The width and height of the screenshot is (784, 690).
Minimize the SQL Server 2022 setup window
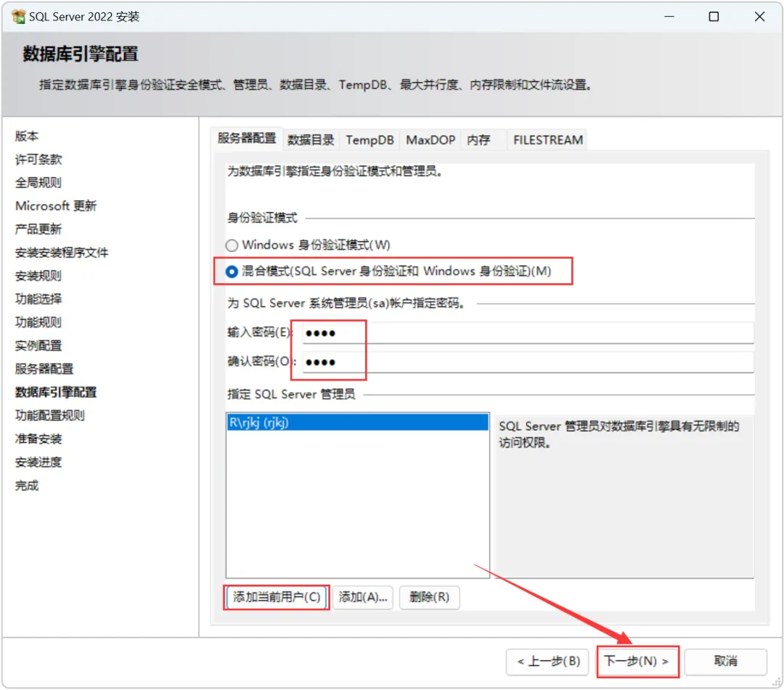coord(669,17)
